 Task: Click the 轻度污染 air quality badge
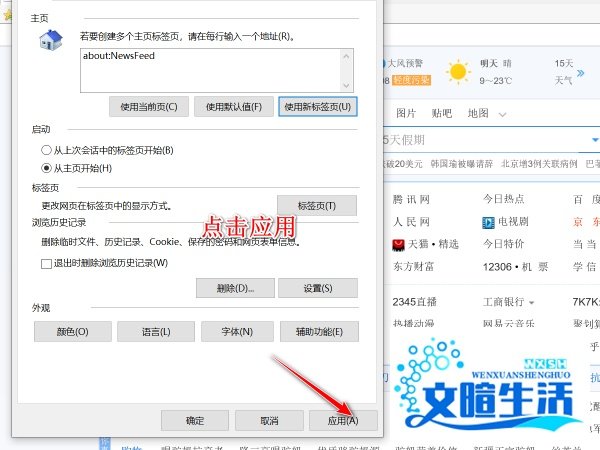coord(411,80)
